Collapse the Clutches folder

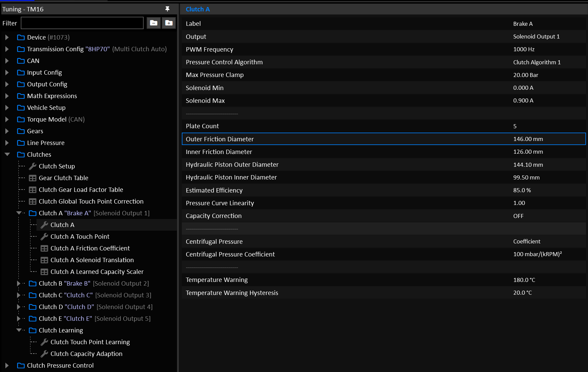click(x=7, y=154)
